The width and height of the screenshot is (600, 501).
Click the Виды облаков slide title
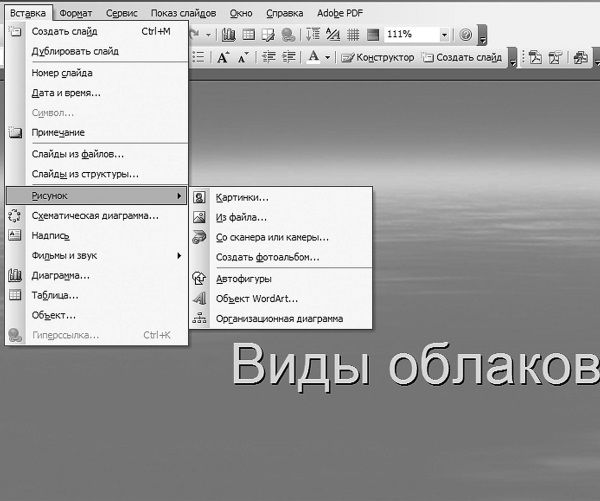(415, 365)
